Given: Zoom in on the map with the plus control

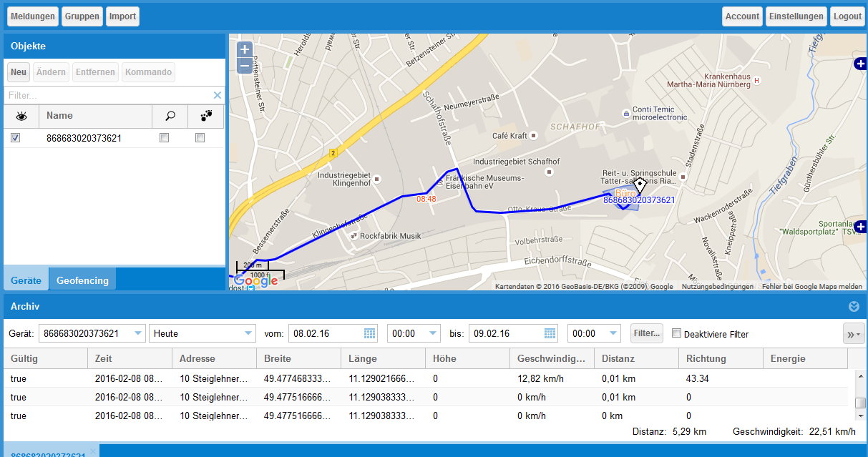Looking at the screenshot, I should click(x=243, y=49).
